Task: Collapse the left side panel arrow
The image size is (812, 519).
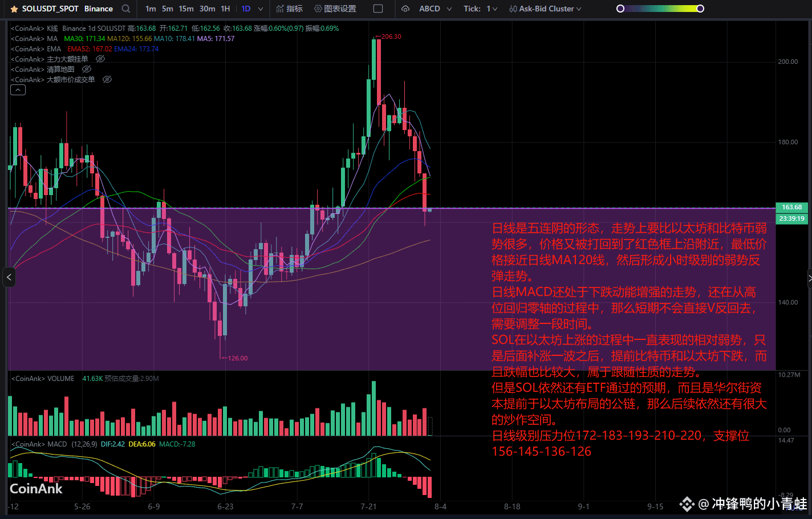Action: point(9,278)
